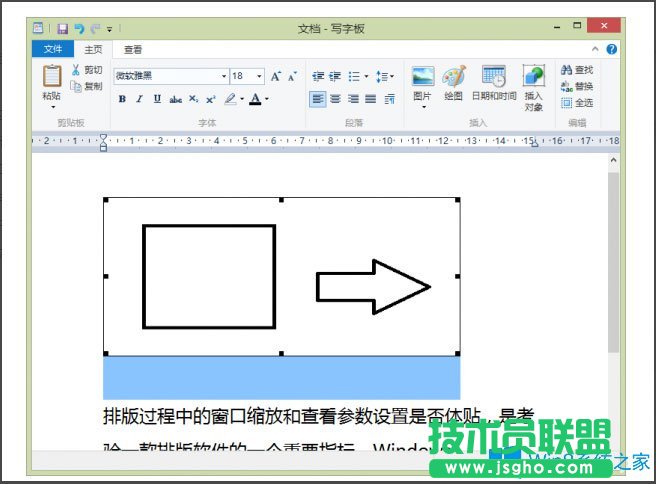The width and height of the screenshot is (656, 484).
Task: Open Help with question mark icon
Action: click(611, 49)
